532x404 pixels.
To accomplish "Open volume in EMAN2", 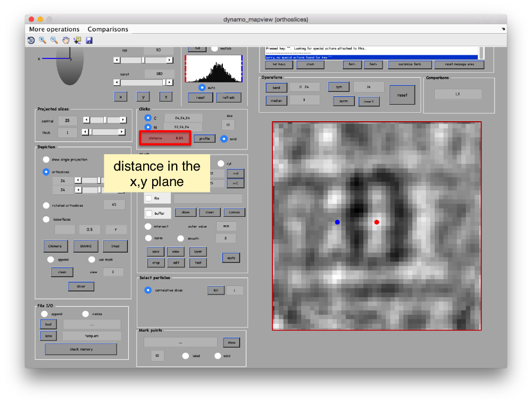I will (86, 246).
